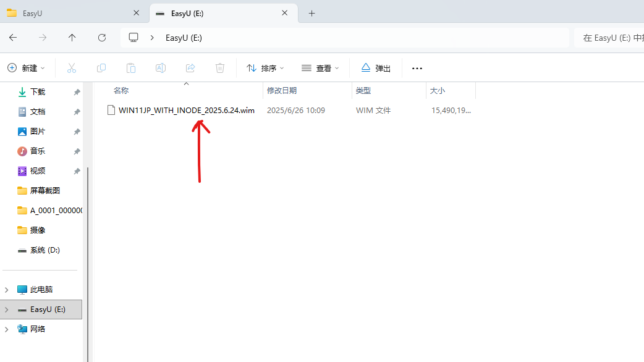
Task: Refresh the current folder view
Action: point(102,38)
